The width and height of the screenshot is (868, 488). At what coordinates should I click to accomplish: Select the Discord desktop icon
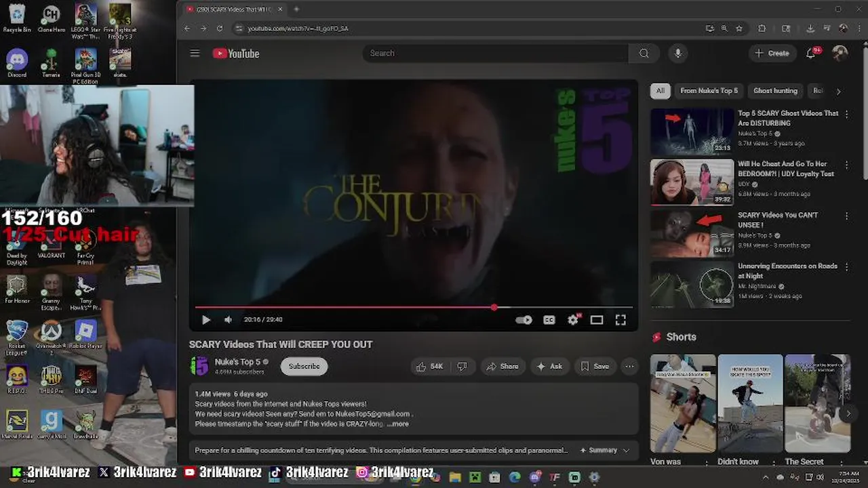(17, 64)
